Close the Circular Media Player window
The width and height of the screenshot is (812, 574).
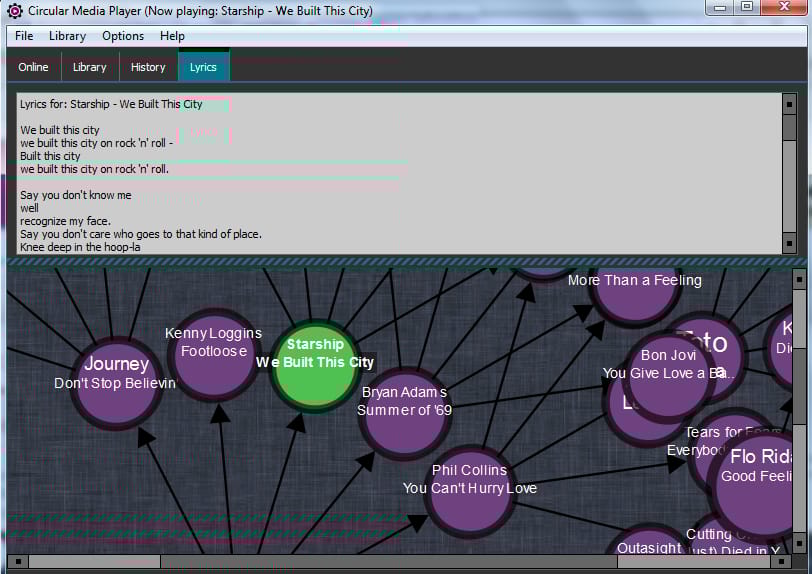(784, 7)
